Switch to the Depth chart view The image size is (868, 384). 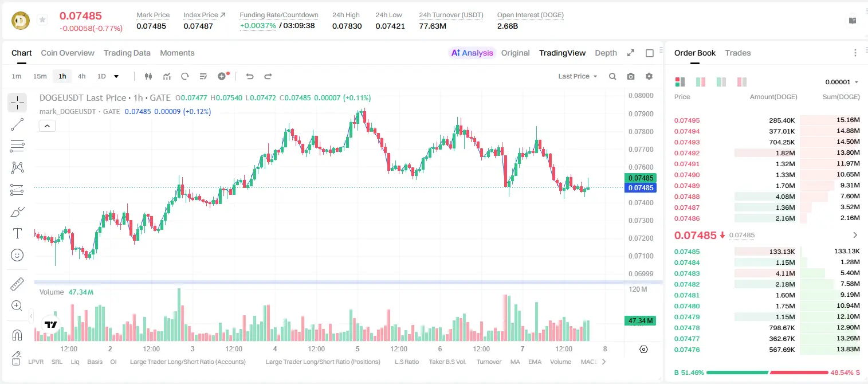606,53
